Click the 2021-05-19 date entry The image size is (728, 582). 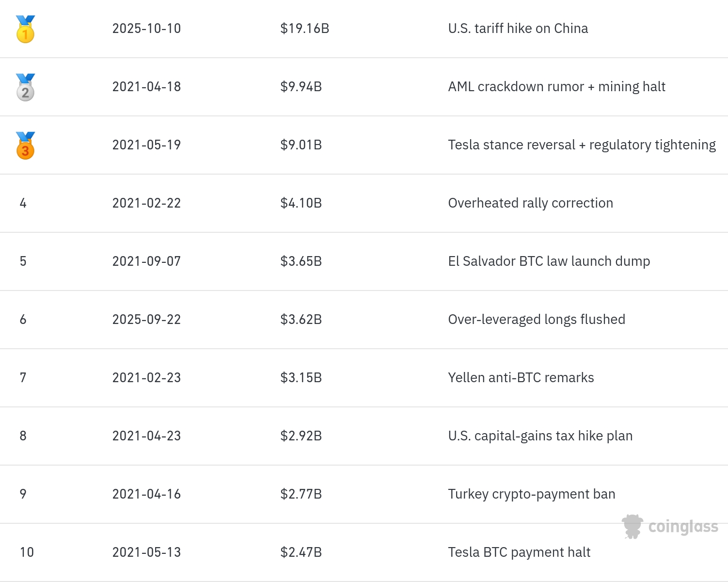pos(146,145)
